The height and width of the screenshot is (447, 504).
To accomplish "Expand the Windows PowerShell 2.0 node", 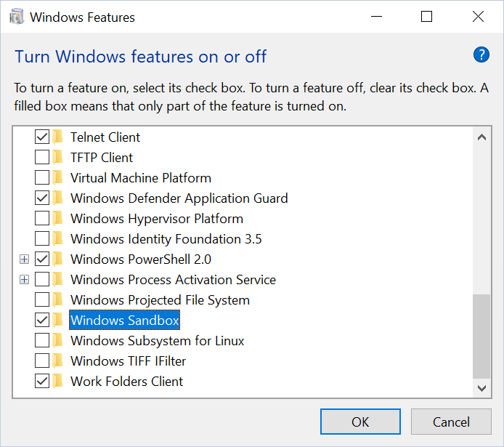I will click(25, 259).
